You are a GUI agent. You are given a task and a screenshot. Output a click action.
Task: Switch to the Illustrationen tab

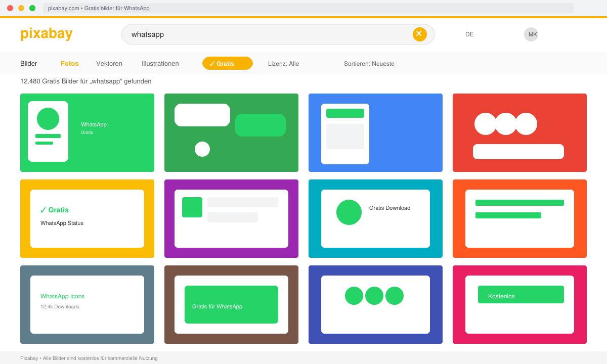click(160, 64)
